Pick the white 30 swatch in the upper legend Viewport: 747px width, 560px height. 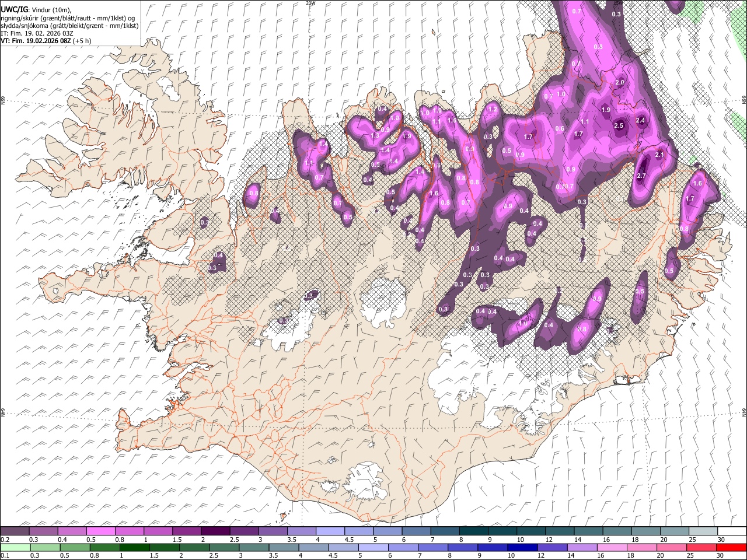[731, 531]
